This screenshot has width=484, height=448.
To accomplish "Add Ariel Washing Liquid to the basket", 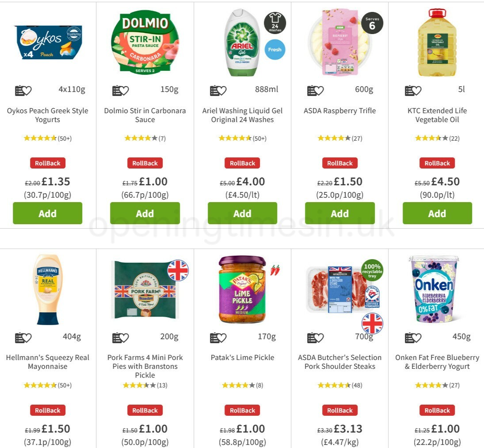I will point(242,213).
